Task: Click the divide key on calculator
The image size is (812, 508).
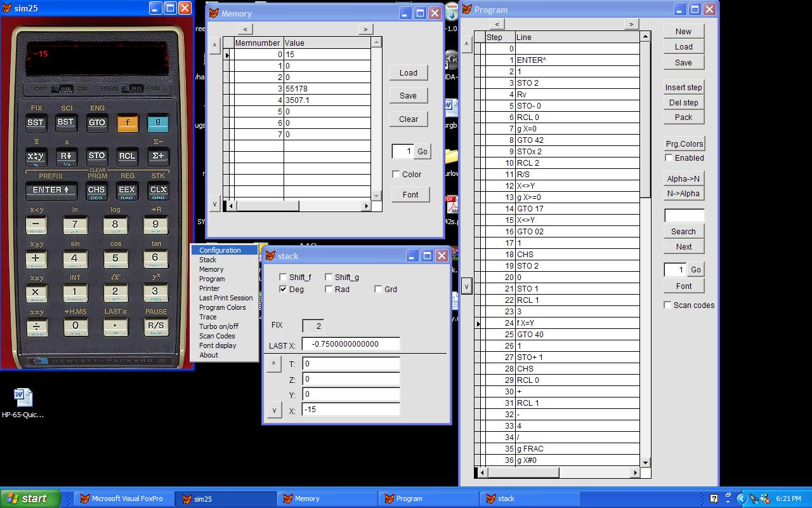Action: (36, 327)
